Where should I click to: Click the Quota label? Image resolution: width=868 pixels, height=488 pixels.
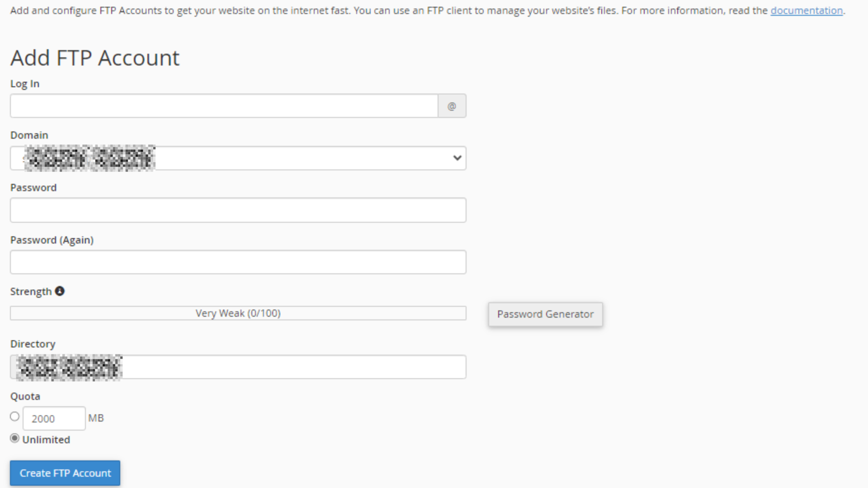25,396
